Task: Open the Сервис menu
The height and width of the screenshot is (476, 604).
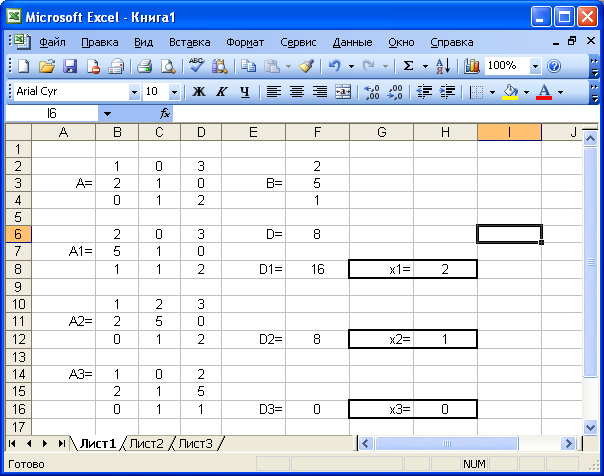Action: (298, 42)
